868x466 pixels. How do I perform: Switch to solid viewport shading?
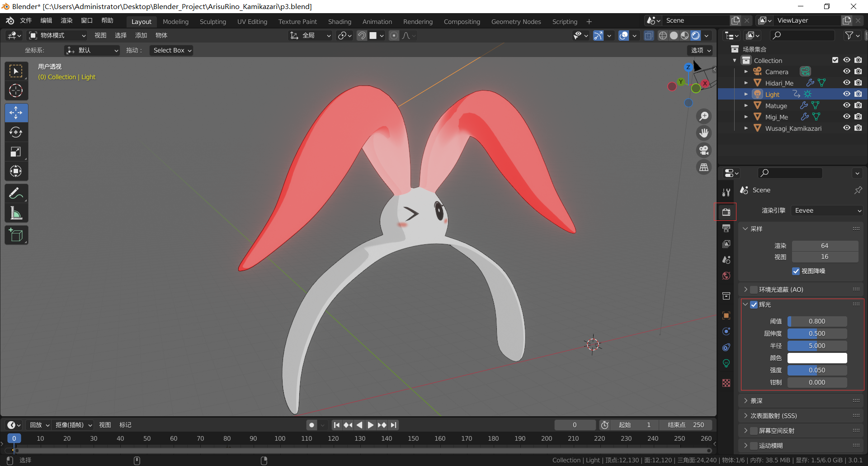click(x=674, y=35)
